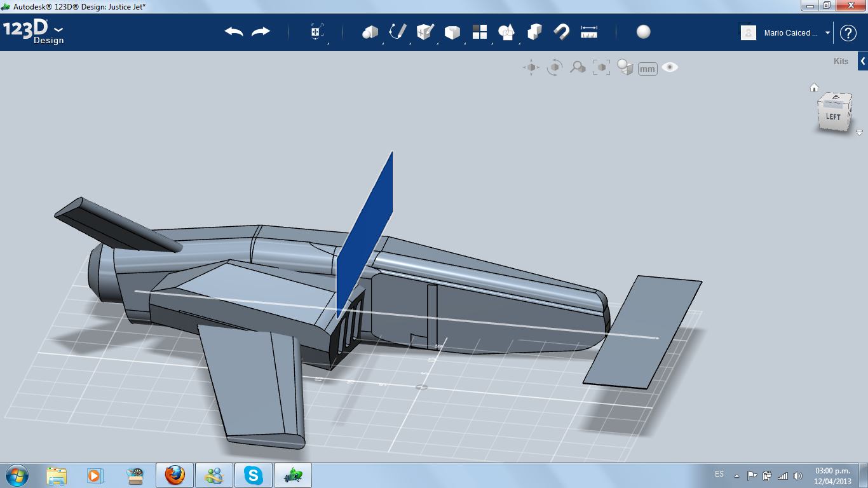Click the 123D Design taskbar button
The image size is (868, 488).
click(x=293, y=475)
